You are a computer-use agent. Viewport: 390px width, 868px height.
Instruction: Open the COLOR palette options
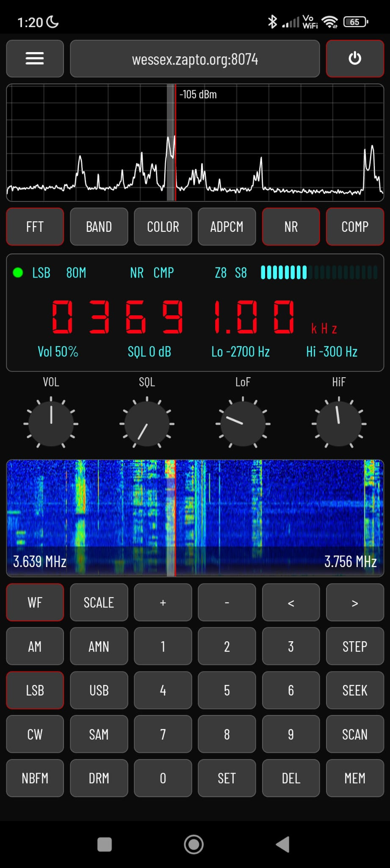163,227
